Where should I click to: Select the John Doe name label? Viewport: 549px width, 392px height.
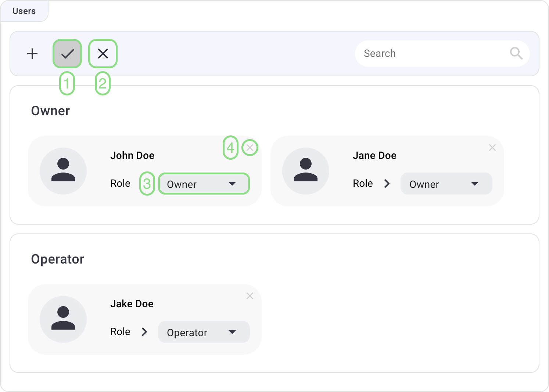click(132, 156)
